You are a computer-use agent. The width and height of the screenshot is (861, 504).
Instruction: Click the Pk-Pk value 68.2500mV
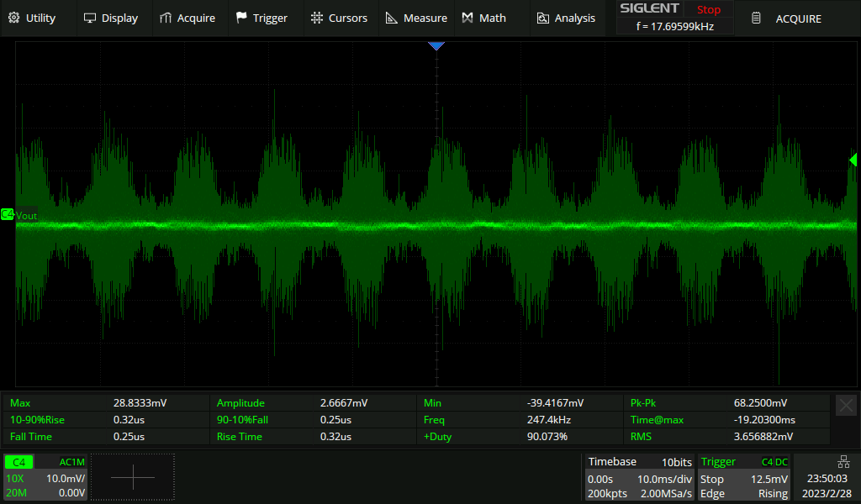tap(760, 402)
